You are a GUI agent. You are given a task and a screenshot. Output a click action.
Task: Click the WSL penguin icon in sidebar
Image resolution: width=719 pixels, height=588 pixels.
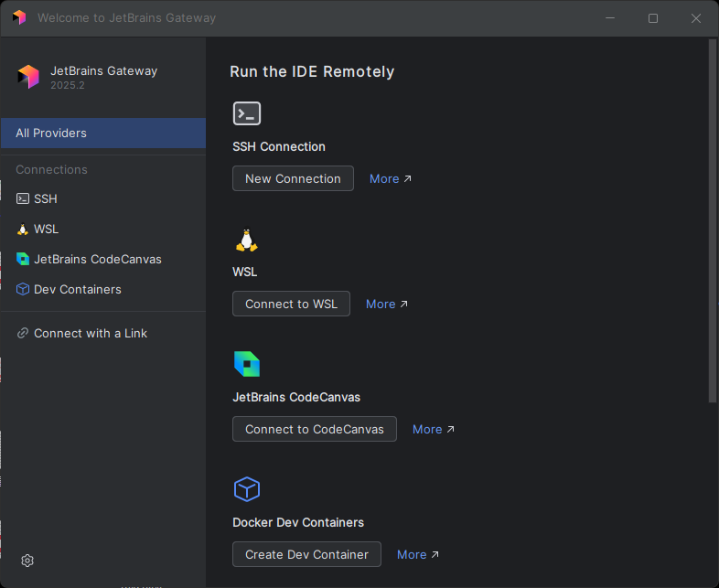(x=23, y=229)
